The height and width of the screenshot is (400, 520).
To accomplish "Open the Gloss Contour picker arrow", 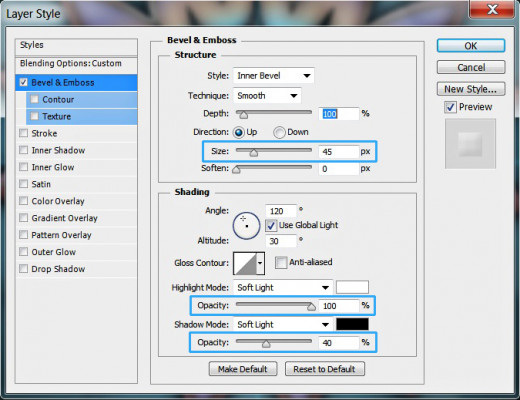I will click(x=260, y=263).
